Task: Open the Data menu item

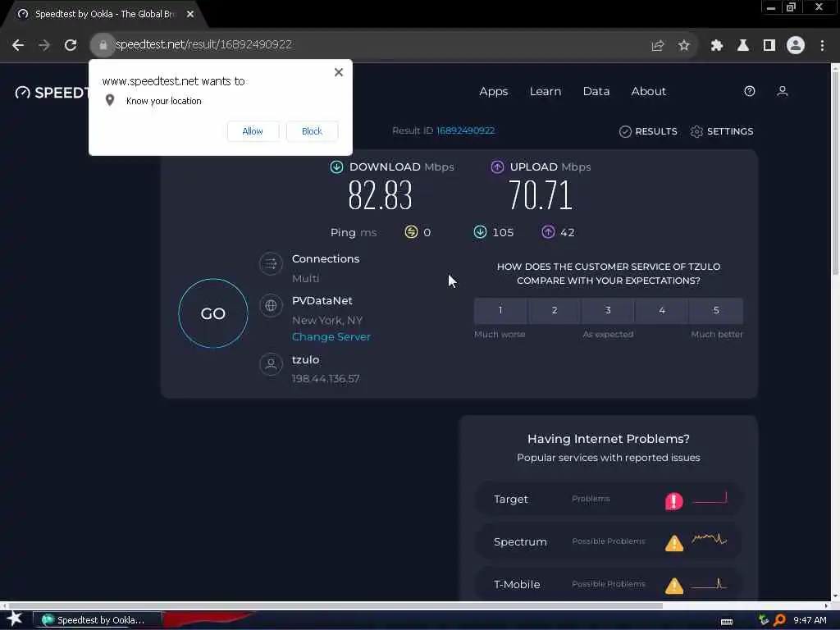Action: point(596,92)
